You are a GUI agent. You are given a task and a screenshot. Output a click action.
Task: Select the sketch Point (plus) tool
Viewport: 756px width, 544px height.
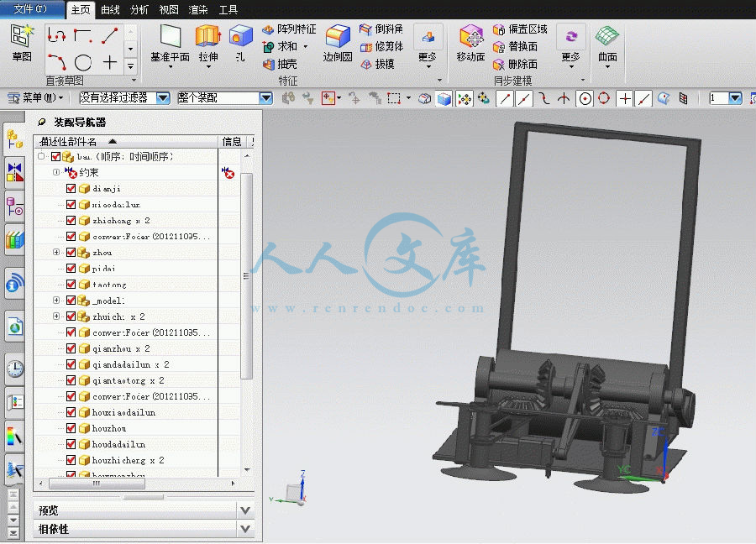pyautogui.click(x=109, y=62)
